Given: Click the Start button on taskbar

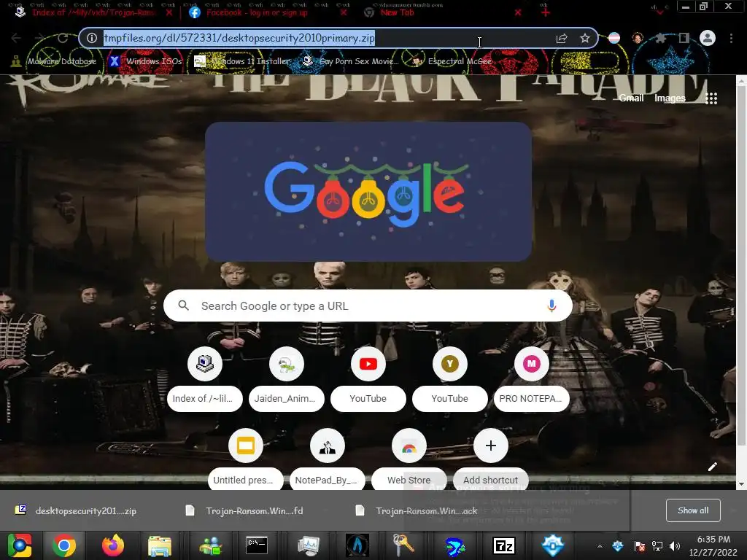Looking at the screenshot, I should pyautogui.click(x=20, y=545).
